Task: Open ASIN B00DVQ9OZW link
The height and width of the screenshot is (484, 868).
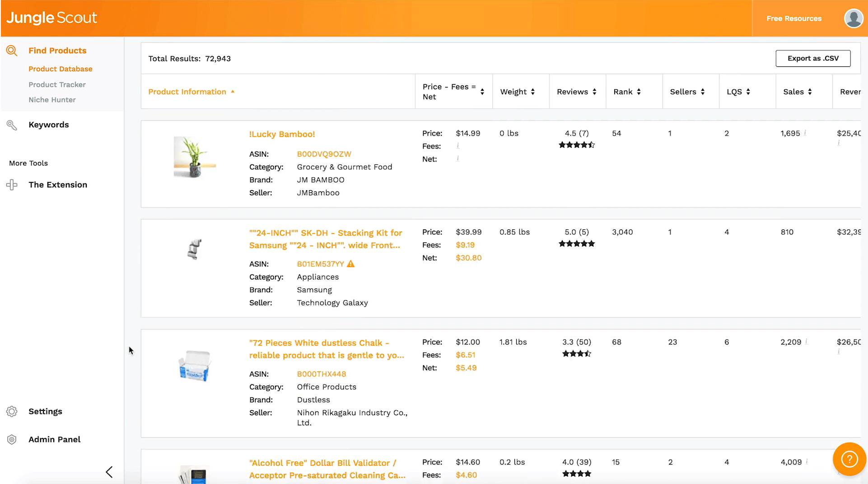Action: (324, 154)
